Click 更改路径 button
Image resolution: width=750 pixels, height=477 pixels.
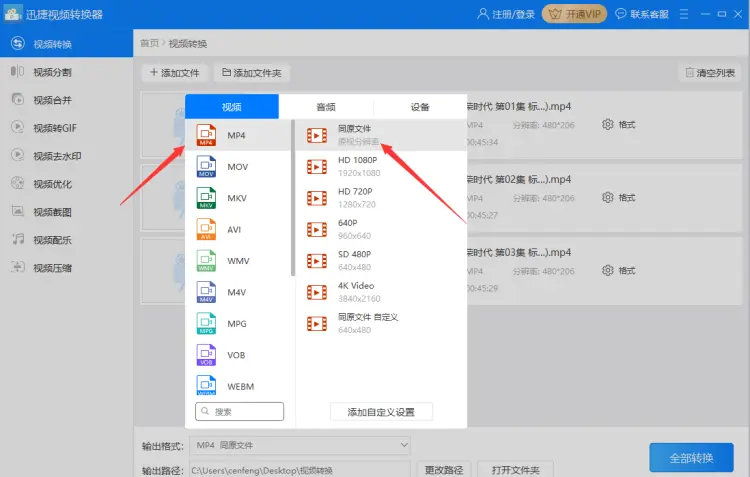point(444,470)
